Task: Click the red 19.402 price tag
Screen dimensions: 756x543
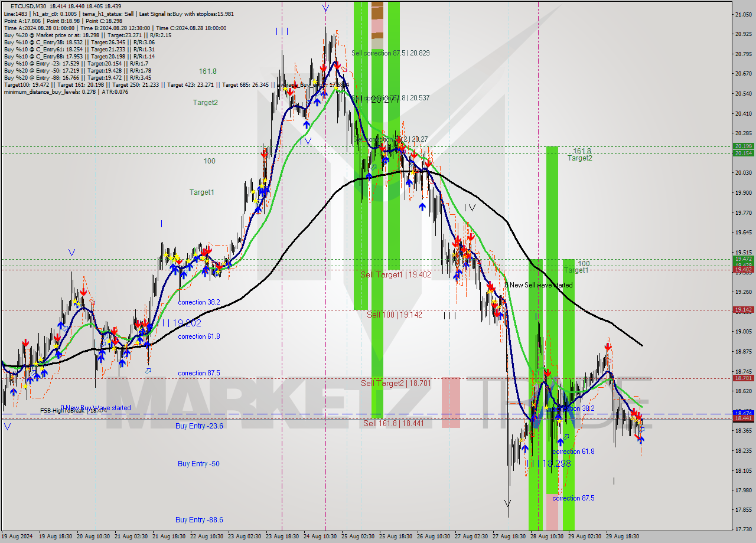Action: [x=743, y=270]
